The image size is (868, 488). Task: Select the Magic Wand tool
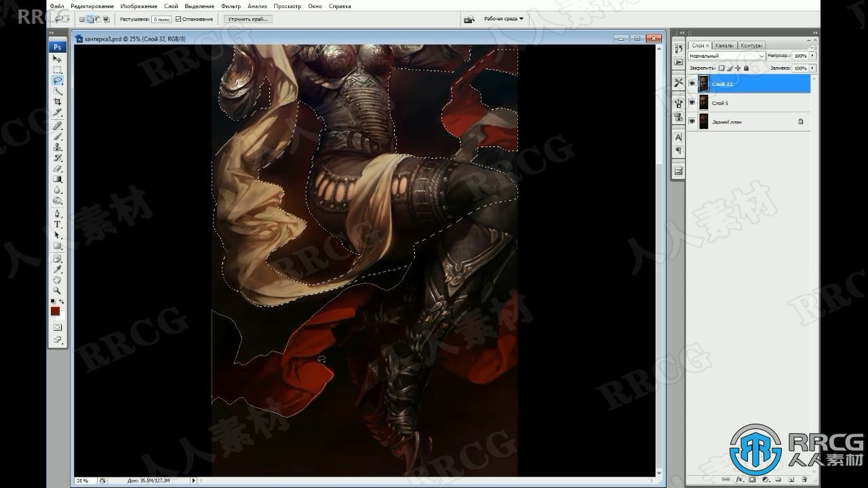click(58, 91)
